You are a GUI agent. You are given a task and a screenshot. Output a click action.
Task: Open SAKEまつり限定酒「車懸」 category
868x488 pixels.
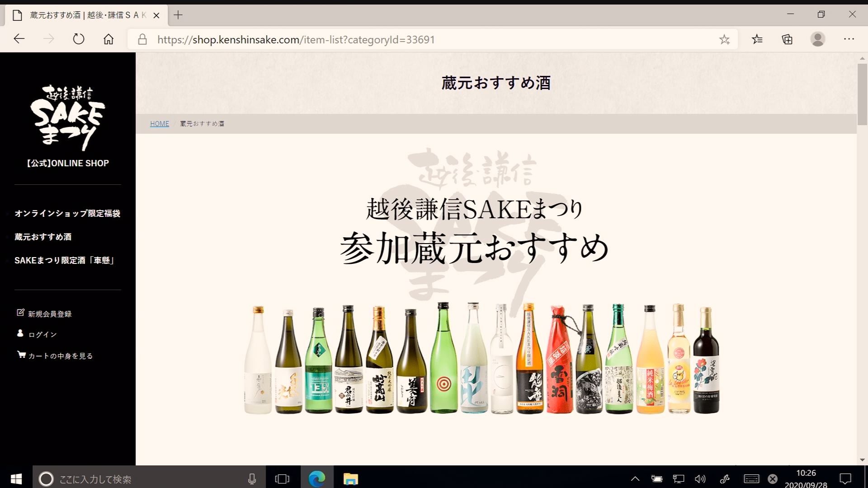[65, 260]
